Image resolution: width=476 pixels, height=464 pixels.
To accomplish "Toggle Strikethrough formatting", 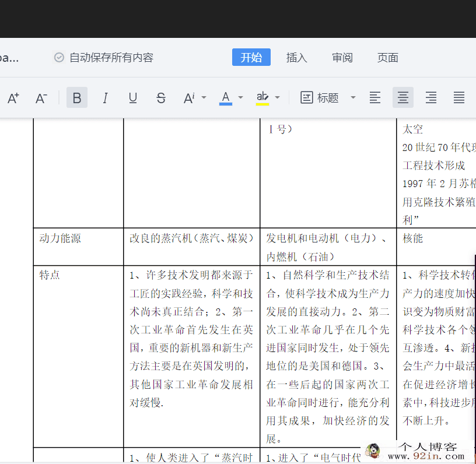I will (161, 98).
